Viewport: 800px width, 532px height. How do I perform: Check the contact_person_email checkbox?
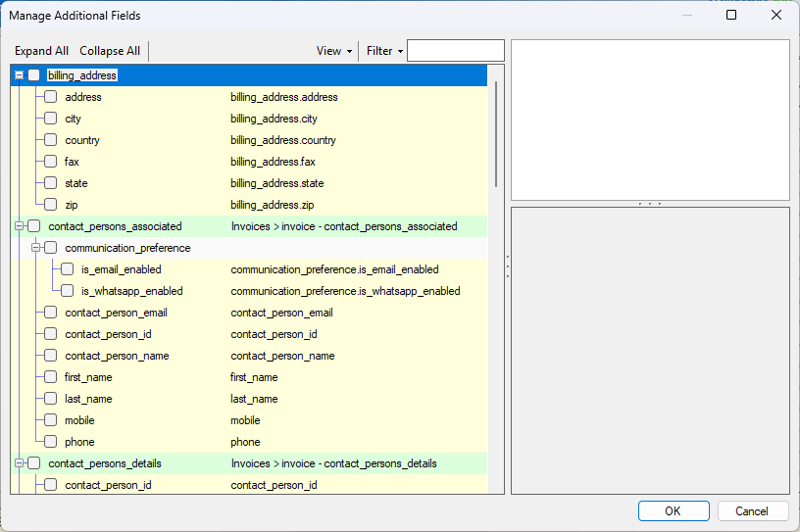pyautogui.click(x=51, y=313)
